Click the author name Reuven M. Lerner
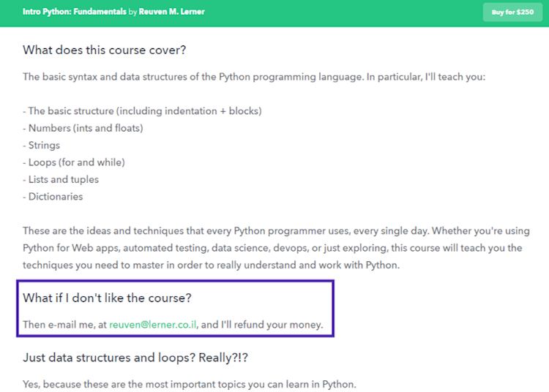Viewport: 549px width, 392px height. click(x=171, y=12)
